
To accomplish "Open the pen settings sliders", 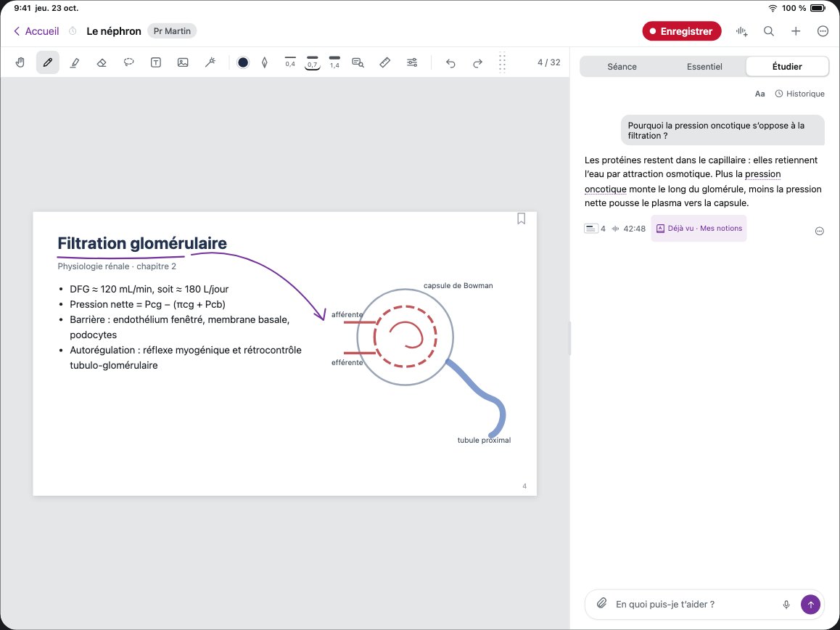I will pos(412,62).
